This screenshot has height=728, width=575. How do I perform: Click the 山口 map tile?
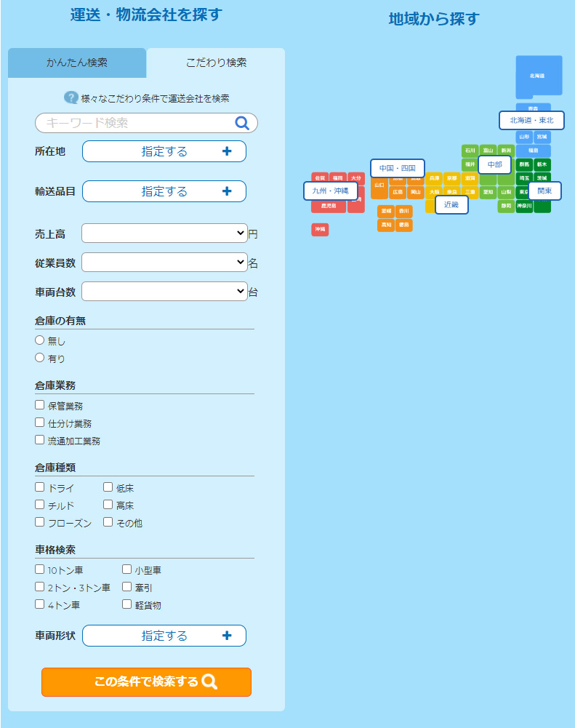pyautogui.click(x=379, y=185)
